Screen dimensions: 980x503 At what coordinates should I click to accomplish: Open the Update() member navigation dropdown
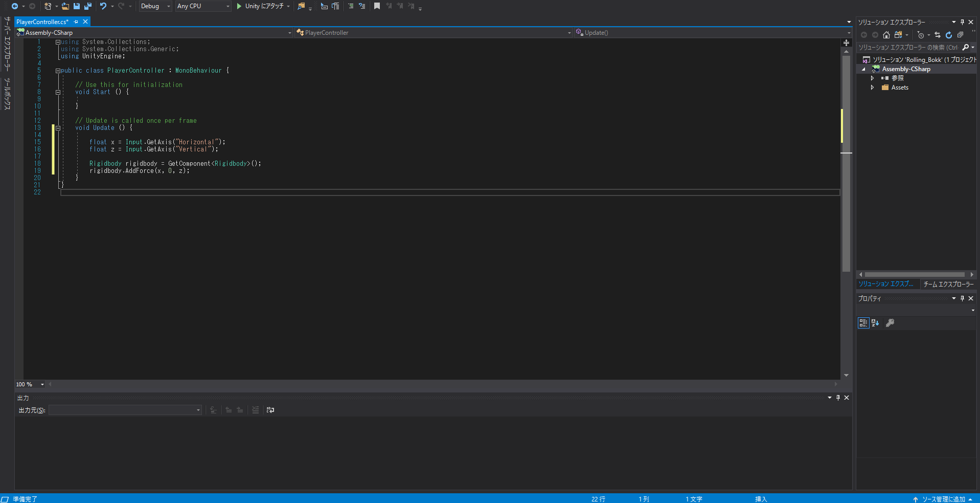pyautogui.click(x=713, y=33)
